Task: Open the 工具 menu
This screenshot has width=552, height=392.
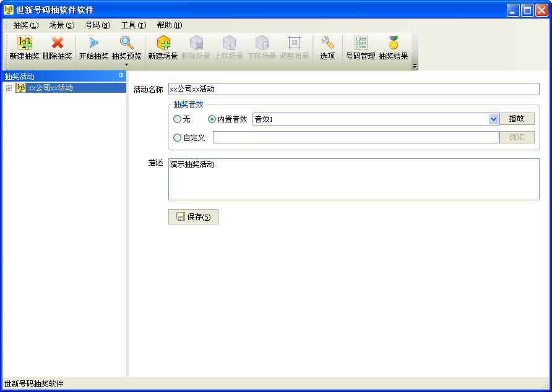Action: [133, 25]
